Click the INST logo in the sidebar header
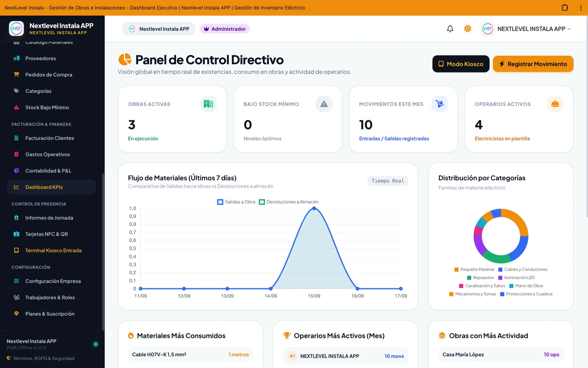 16,28
